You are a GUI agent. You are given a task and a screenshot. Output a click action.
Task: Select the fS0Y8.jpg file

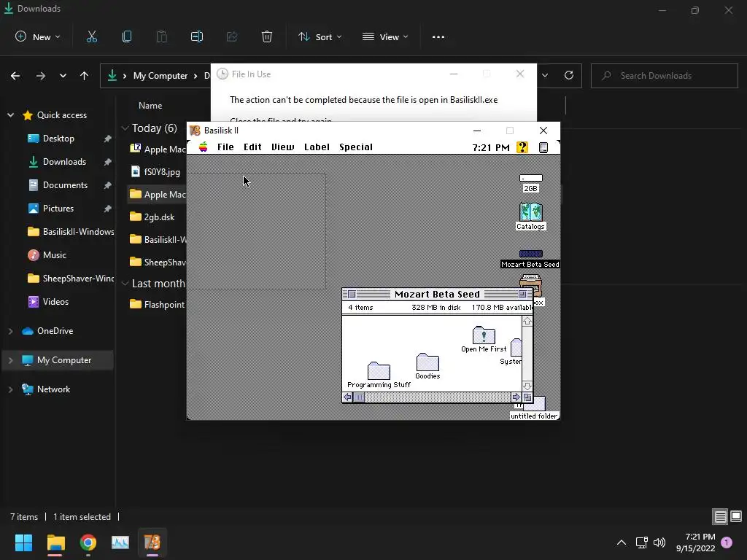tap(158, 171)
